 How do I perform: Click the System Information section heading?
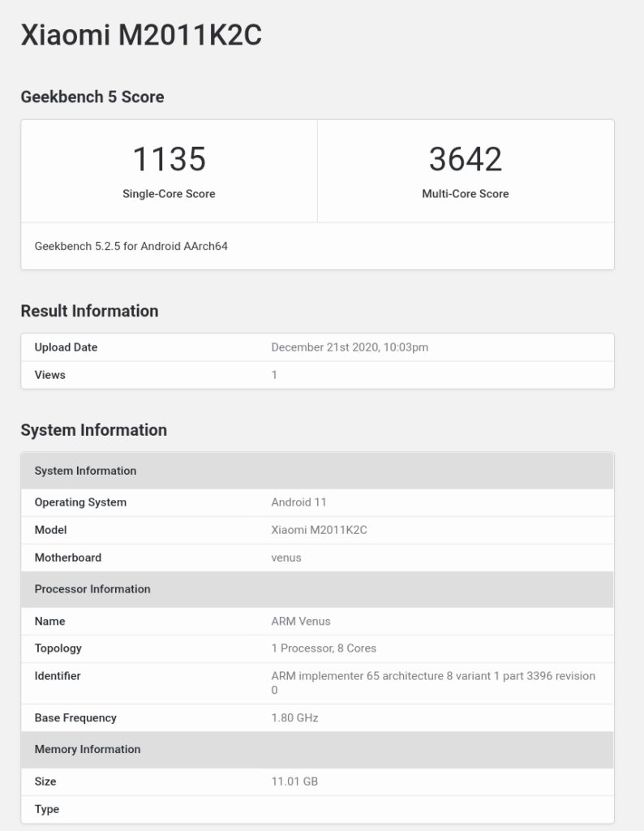coord(93,430)
